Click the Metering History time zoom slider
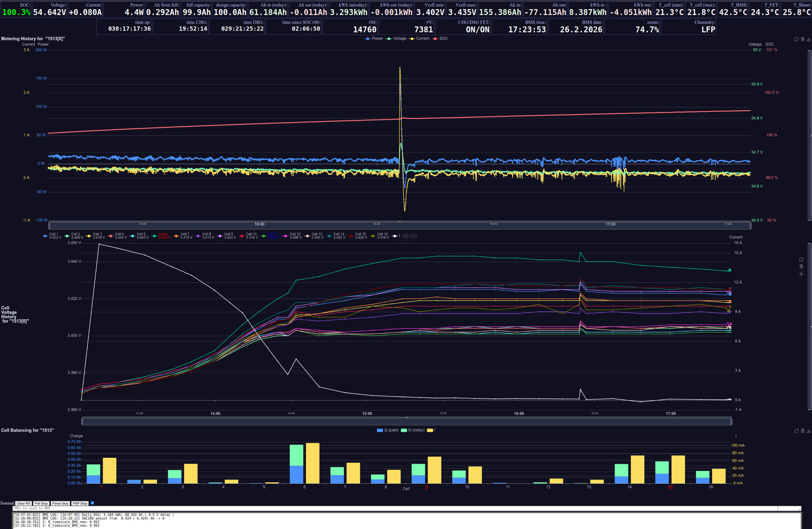The width and height of the screenshot is (812, 529). pos(400,225)
